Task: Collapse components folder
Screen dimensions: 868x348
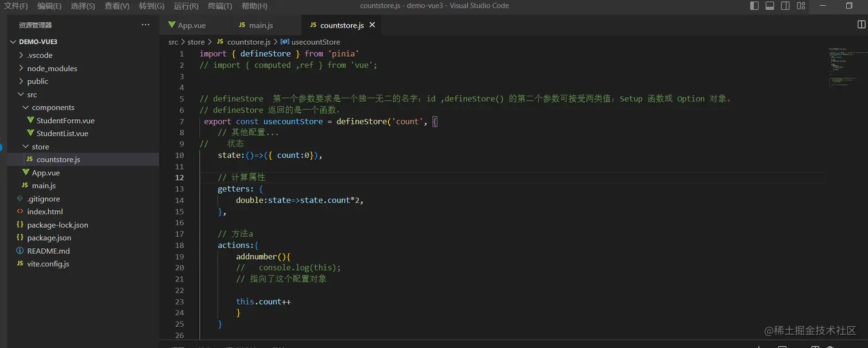Action: coord(83,107)
